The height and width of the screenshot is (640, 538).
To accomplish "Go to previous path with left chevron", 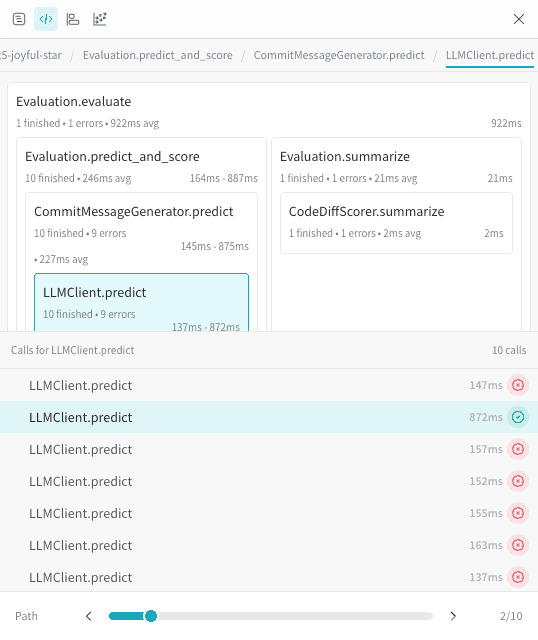I will 89,616.
